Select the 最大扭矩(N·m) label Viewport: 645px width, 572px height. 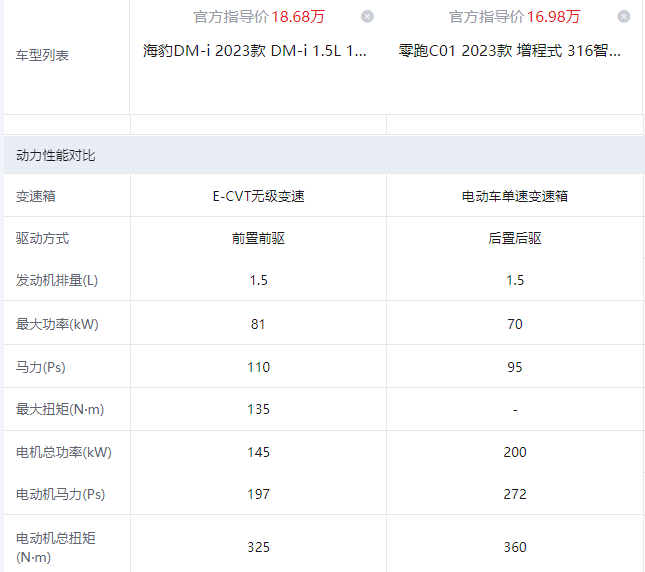tap(60, 409)
